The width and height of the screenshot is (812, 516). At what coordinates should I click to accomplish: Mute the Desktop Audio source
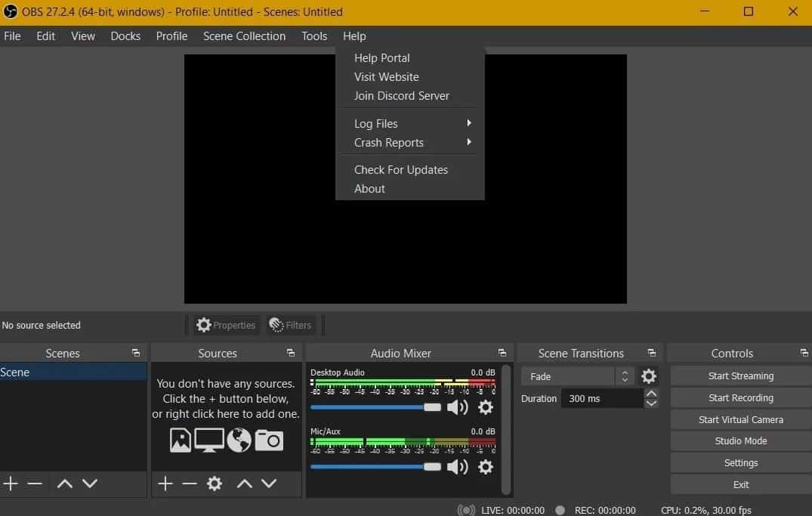point(458,407)
